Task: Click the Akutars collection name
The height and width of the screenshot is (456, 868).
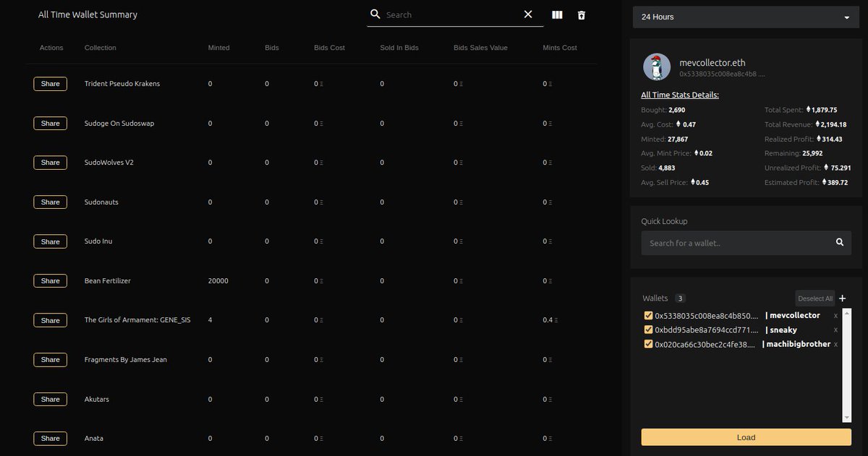Action: point(97,399)
